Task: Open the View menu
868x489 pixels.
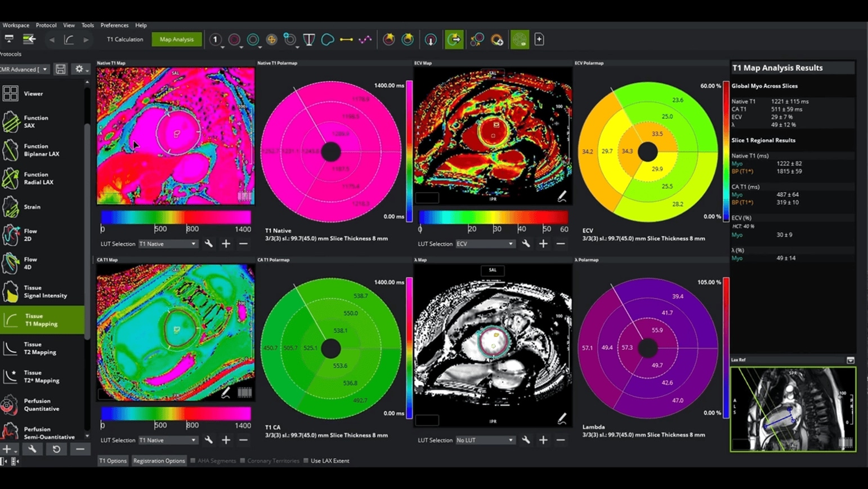Action: [x=69, y=25]
